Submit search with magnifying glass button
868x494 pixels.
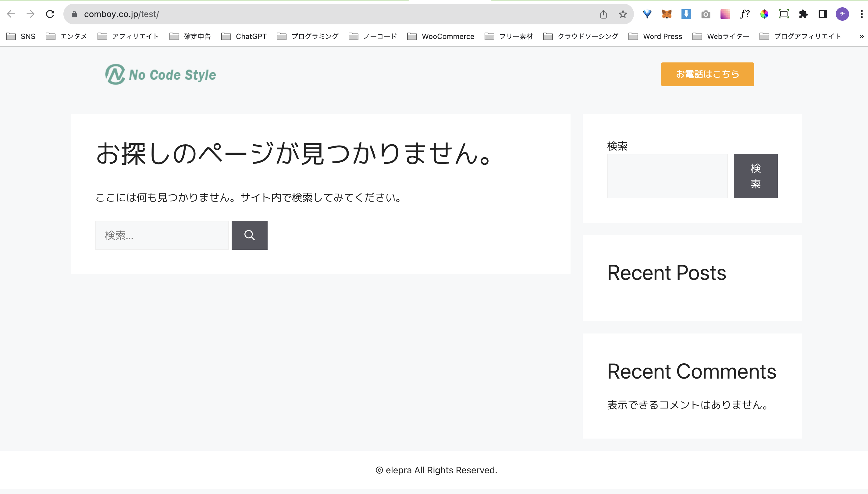pyautogui.click(x=250, y=235)
